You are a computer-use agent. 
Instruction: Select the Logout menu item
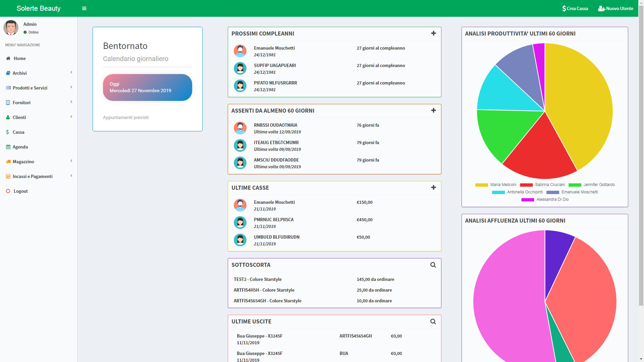tap(39, 191)
